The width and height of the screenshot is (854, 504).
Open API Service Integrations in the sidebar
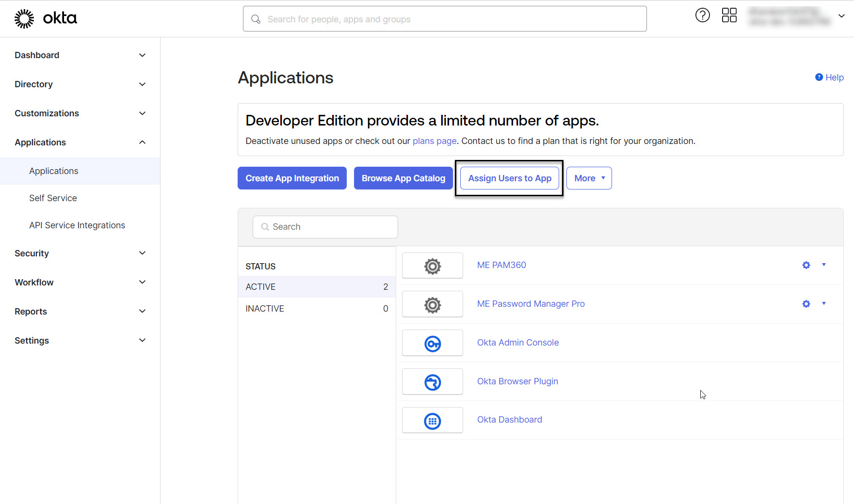coord(77,225)
